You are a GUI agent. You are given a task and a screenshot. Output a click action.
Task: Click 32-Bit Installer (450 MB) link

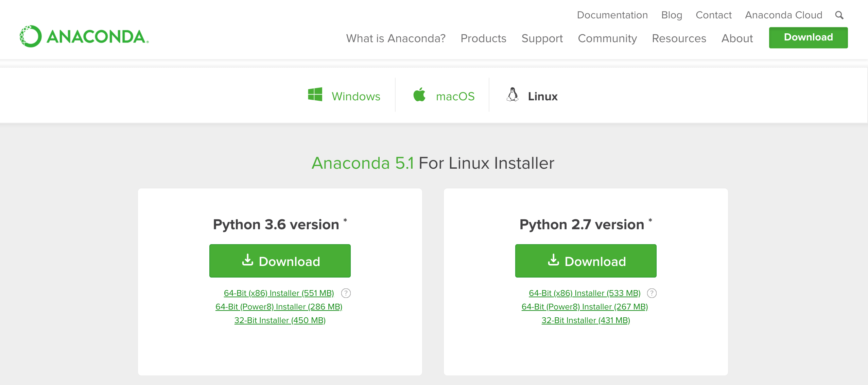point(280,320)
